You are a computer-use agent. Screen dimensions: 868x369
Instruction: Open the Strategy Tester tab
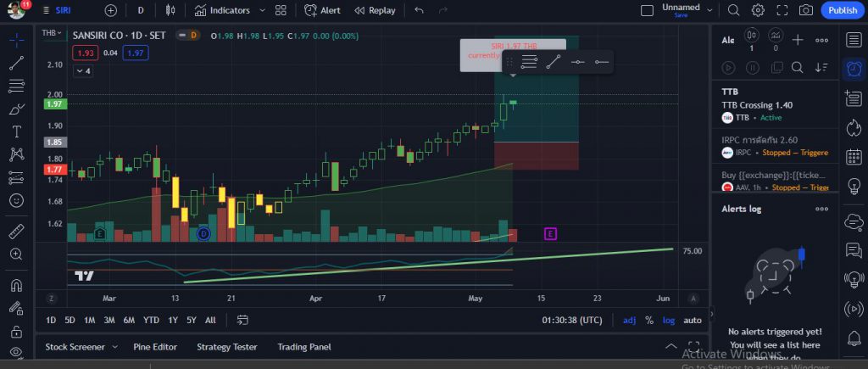pos(227,347)
